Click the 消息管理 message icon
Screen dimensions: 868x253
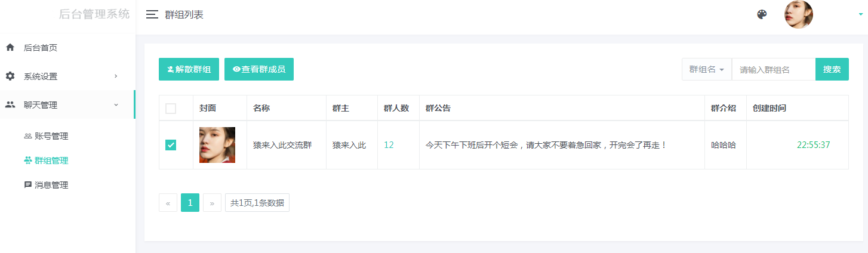click(x=27, y=185)
